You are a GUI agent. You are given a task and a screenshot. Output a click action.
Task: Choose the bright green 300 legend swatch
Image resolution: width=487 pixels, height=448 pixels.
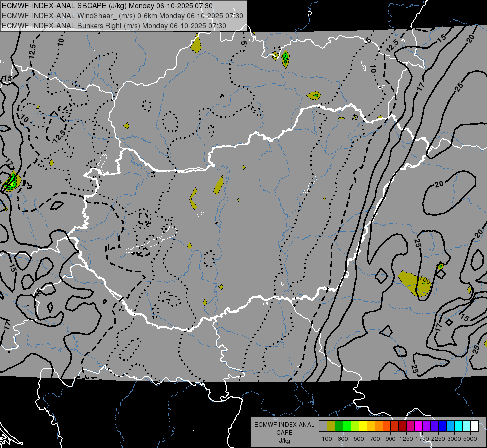(347, 426)
